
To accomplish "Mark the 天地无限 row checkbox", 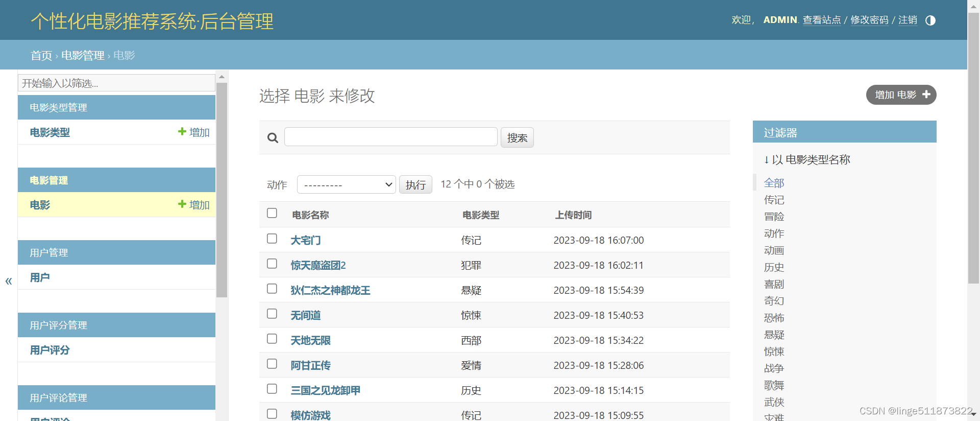I will 272,339.
